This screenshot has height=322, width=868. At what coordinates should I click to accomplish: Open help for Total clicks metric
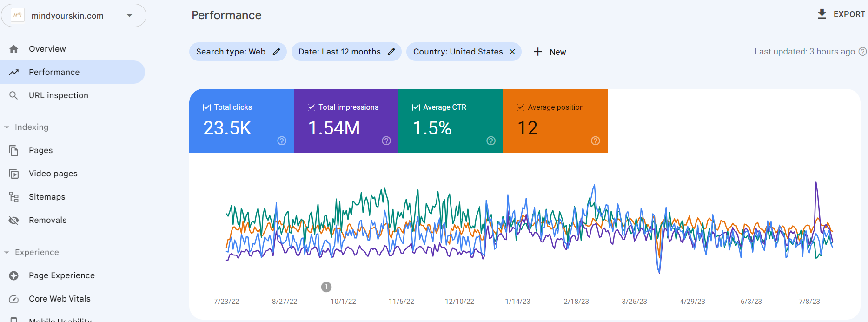(x=282, y=141)
